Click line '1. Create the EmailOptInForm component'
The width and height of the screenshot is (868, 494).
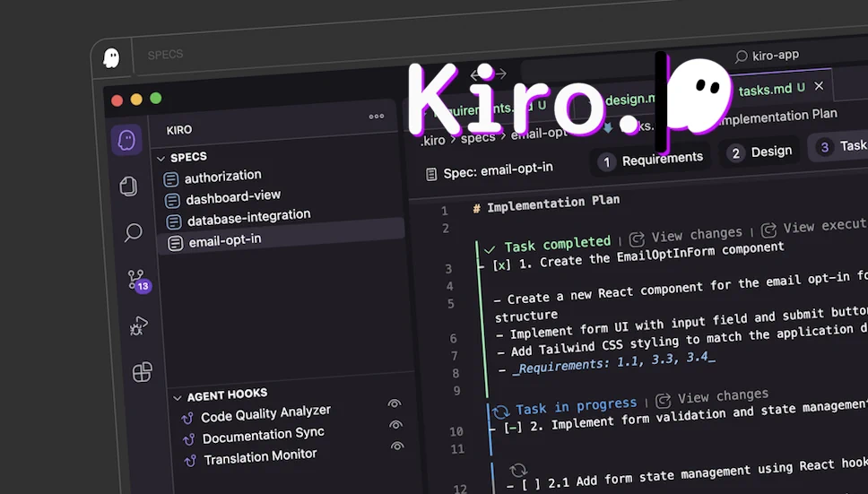tap(651, 255)
